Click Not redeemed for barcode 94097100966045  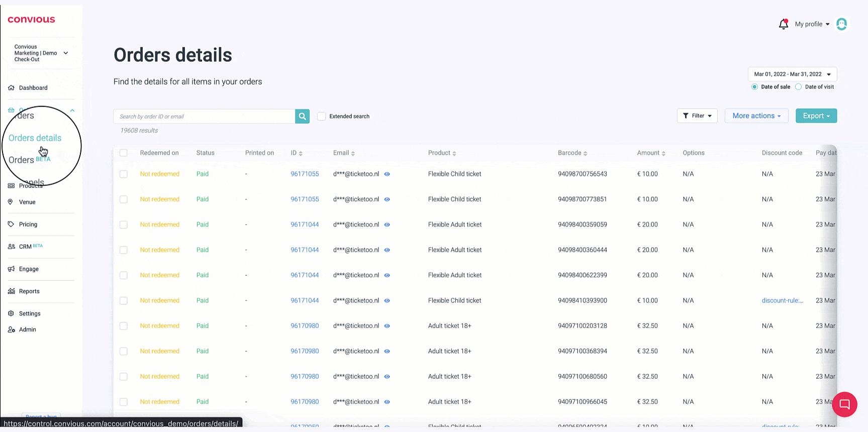[x=160, y=402]
